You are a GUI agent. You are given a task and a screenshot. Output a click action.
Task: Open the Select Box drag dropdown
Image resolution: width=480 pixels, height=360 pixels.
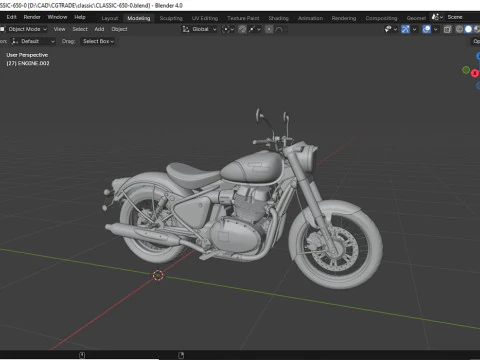coord(98,41)
